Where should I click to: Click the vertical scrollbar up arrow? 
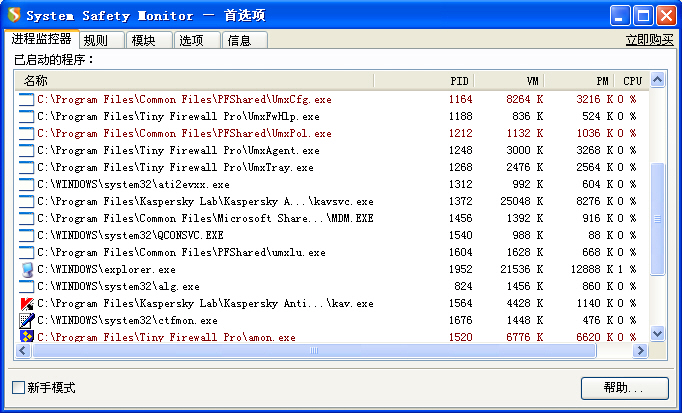657,80
